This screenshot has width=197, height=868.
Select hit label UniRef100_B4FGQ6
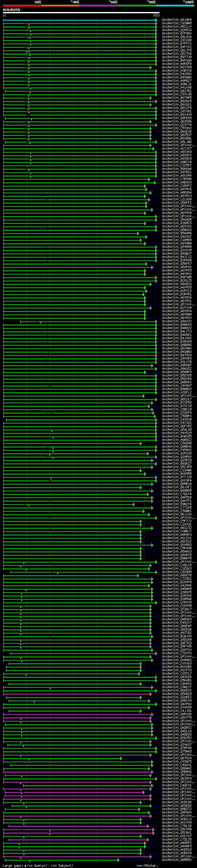pyautogui.click(x=177, y=60)
